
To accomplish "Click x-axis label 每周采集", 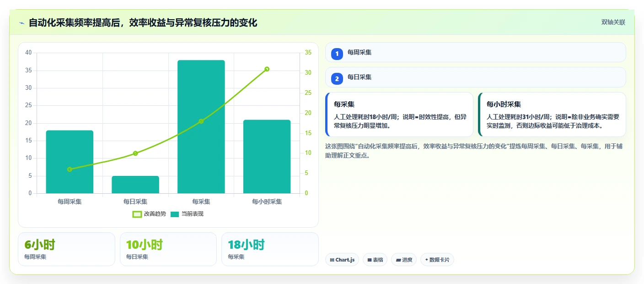I will [x=70, y=202].
